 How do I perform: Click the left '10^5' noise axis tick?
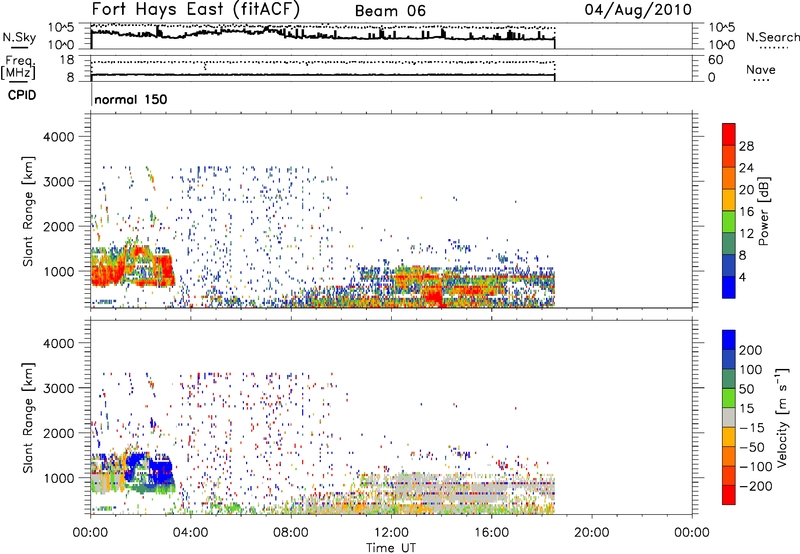61,28
